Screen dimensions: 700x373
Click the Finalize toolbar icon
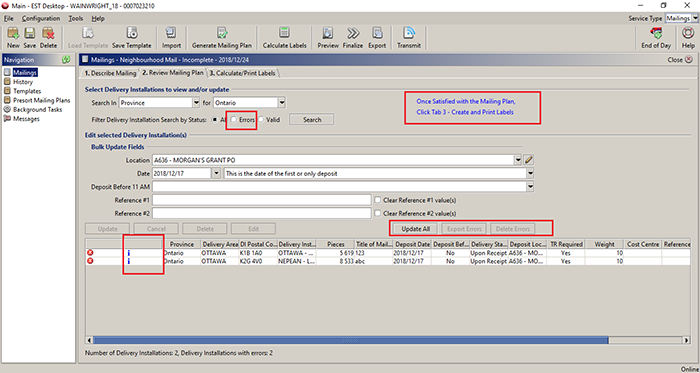353,33
